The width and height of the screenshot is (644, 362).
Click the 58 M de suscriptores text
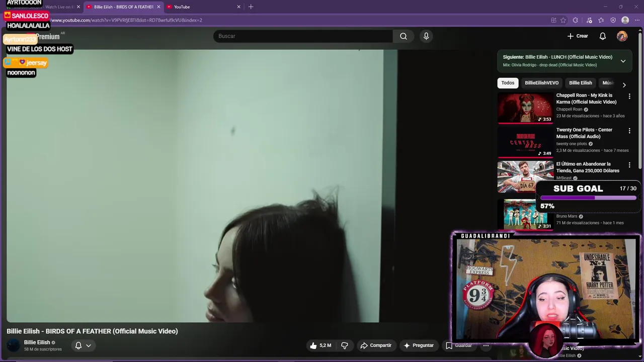[x=43, y=349]
